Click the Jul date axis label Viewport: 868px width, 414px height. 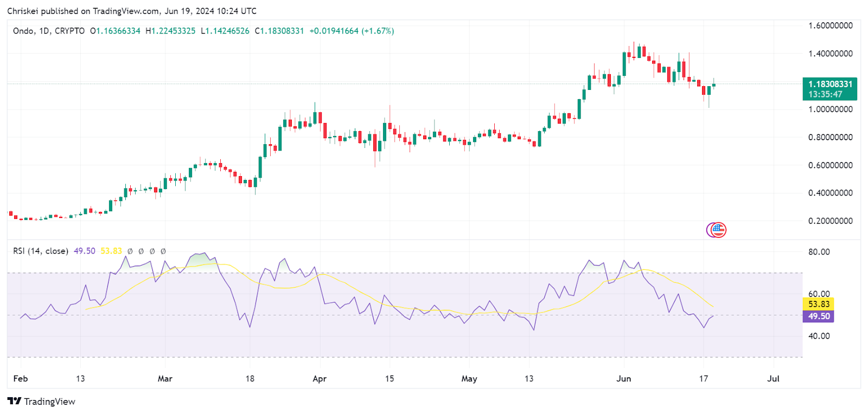point(773,379)
